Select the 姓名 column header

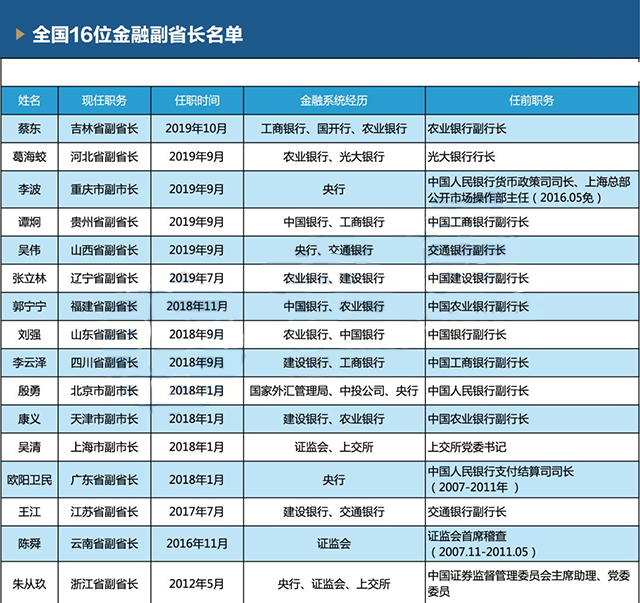pyautogui.click(x=29, y=100)
